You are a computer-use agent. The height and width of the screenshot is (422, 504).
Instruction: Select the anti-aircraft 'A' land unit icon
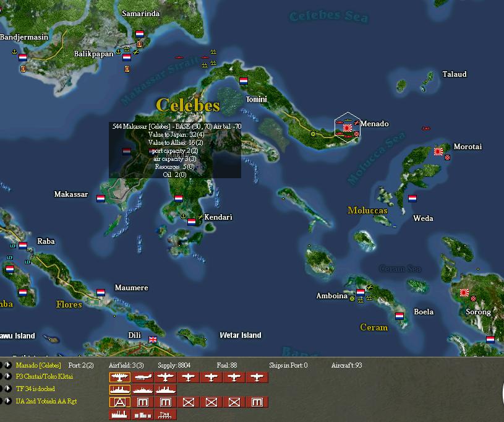[x=120, y=402]
